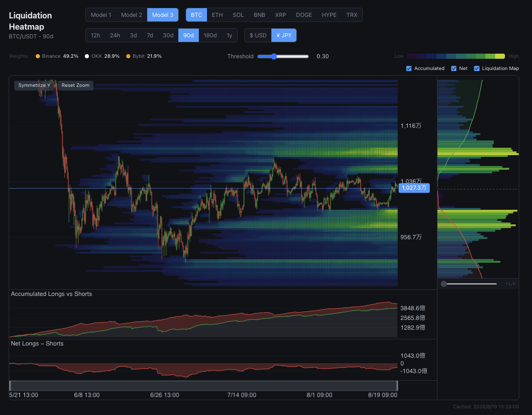532x415 pixels.
Task: Click the Reset Zoom button
Action: click(76, 85)
